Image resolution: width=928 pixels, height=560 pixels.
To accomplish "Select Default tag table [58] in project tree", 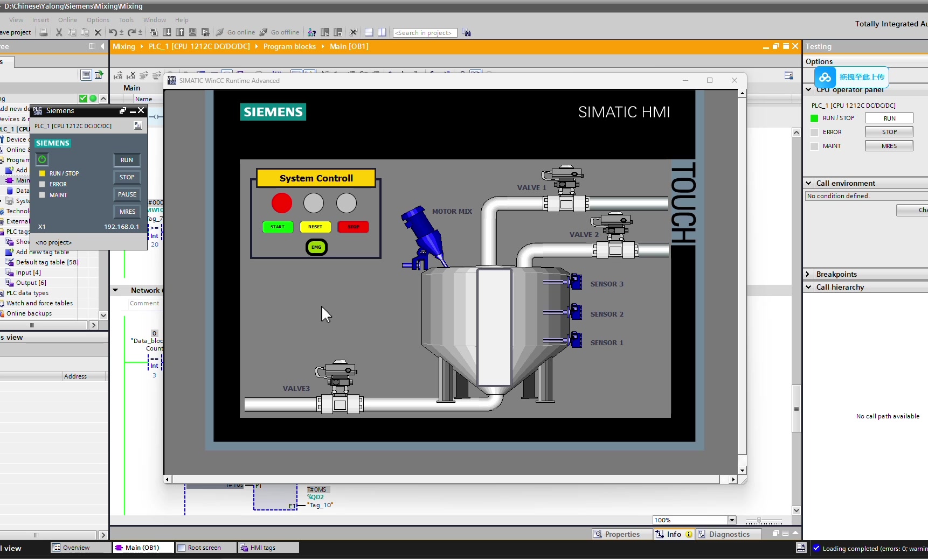I will tap(47, 262).
